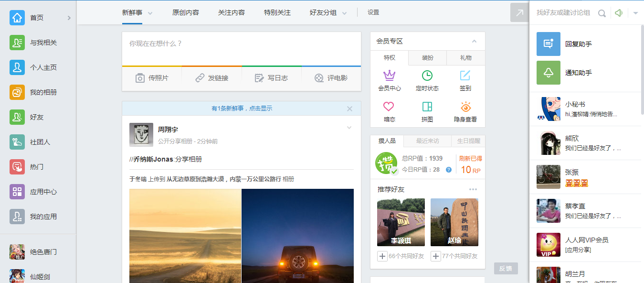Viewport: 644px width, 283px height.
Task: Open 与我相关 sidebar icon
Action: click(x=17, y=43)
